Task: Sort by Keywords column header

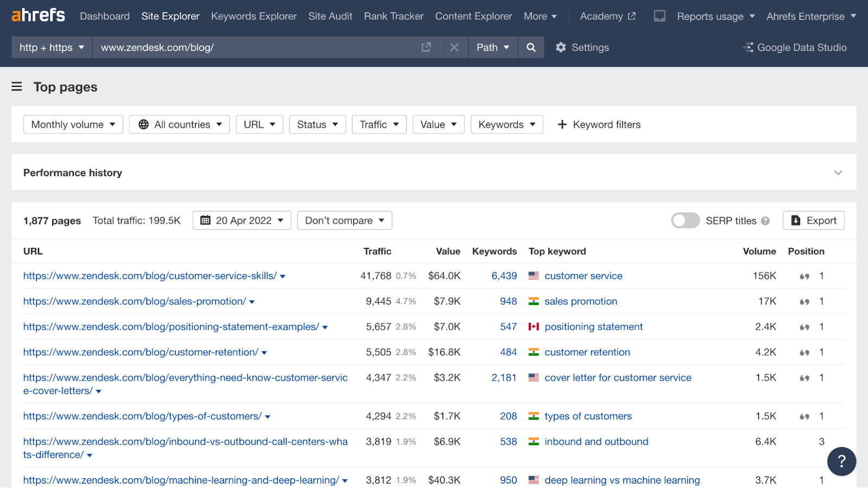Action: click(x=494, y=251)
